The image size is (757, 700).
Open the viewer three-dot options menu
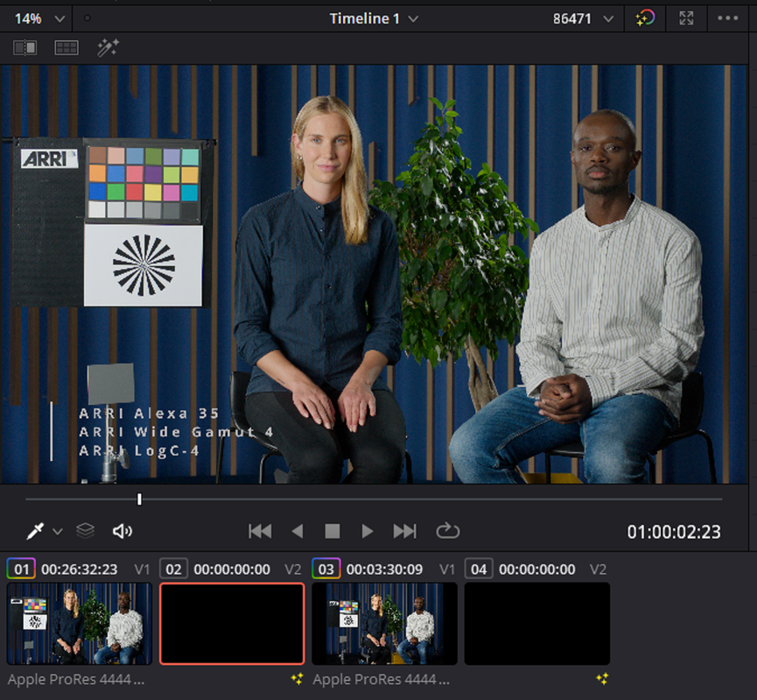[727, 18]
